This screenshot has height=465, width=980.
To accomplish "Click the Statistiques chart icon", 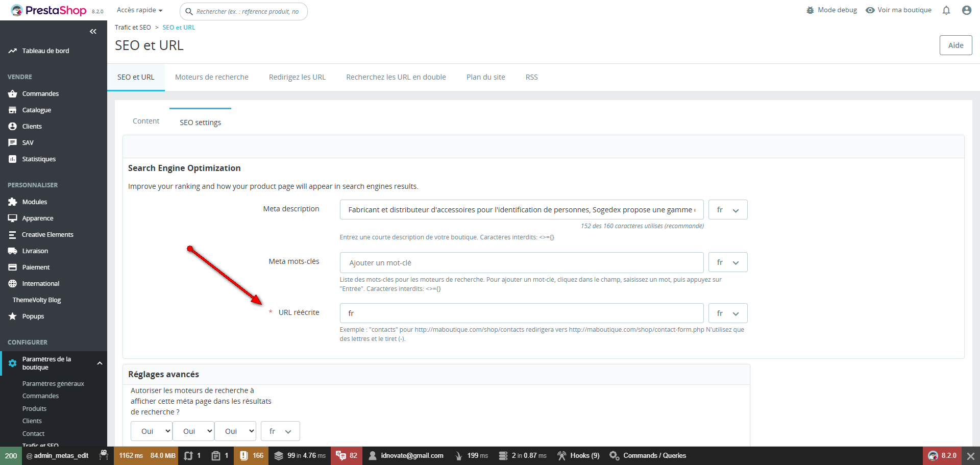I will (x=13, y=159).
